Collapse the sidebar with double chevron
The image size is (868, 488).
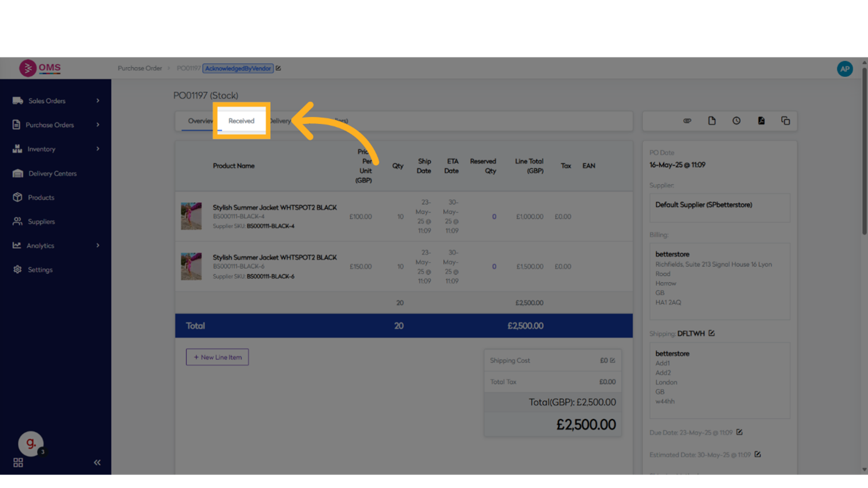tap(97, 462)
